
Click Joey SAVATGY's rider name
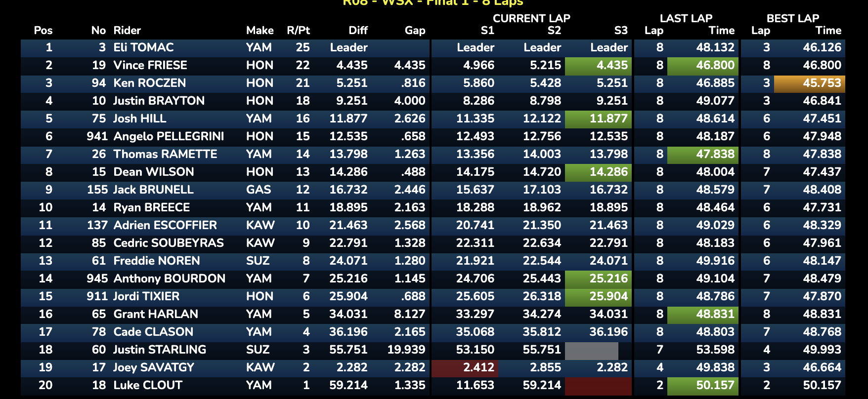(x=154, y=367)
